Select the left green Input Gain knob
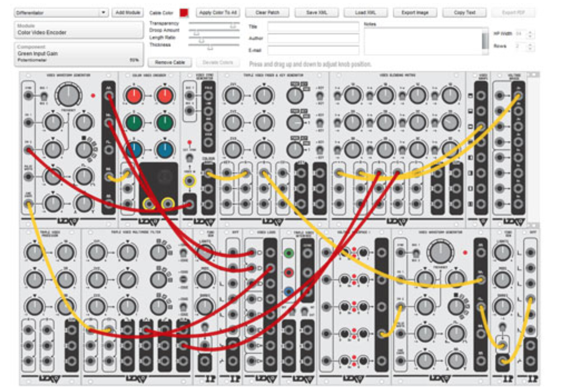The image size is (564, 392). click(x=134, y=123)
